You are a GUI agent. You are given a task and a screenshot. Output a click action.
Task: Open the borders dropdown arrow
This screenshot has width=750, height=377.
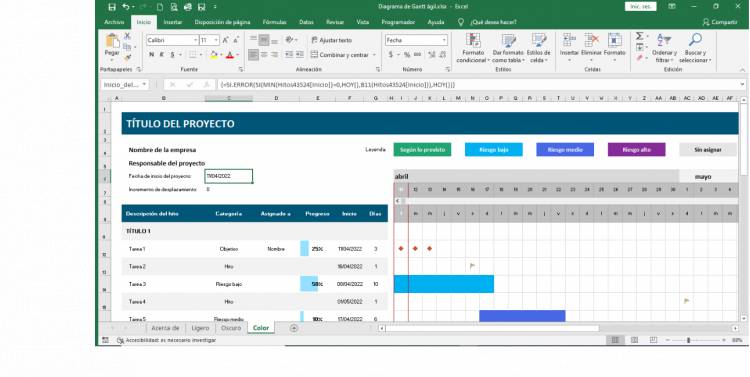tap(201, 55)
